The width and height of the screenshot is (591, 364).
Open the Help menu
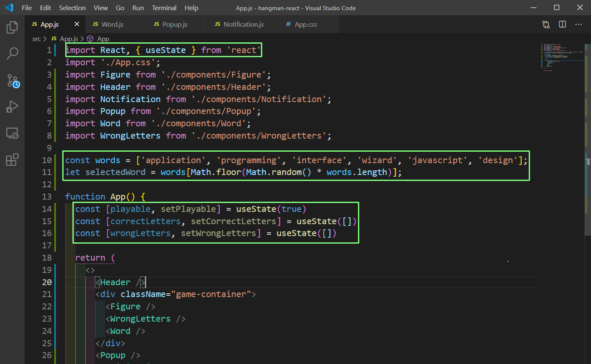(x=191, y=8)
